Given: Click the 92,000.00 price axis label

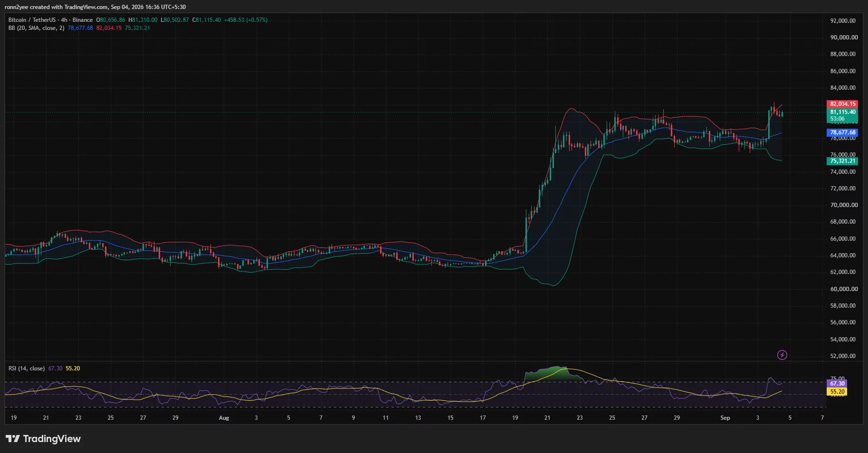Looking at the screenshot, I should pyautogui.click(x=843, y=21).
